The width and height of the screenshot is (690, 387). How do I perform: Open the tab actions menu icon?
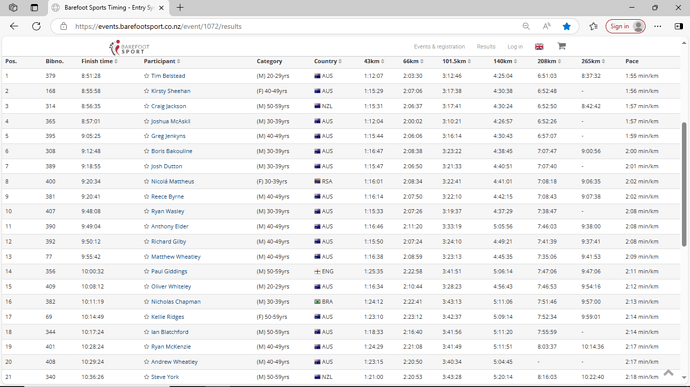(x=34, y=7)
